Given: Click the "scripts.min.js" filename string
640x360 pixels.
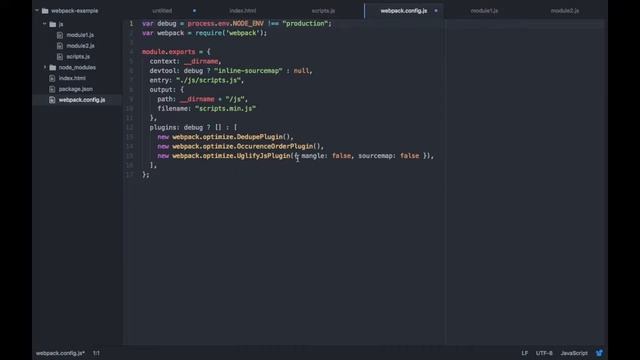Looking at the screenshot, I should tap(225, 109).
